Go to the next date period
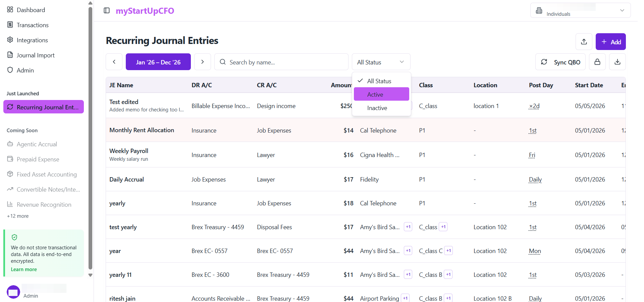This screenshot has height=302, width=644. [203, 62]
